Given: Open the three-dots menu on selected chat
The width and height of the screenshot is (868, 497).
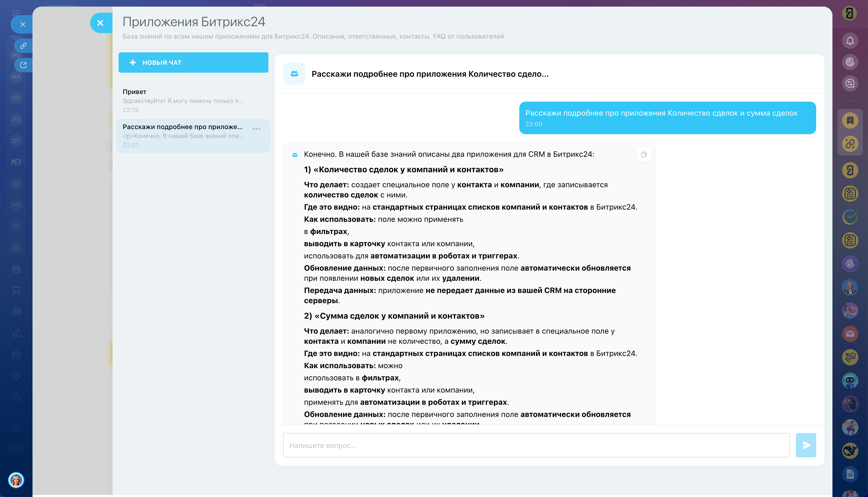Looking at the screenshot, I should [x=256, y=129].
